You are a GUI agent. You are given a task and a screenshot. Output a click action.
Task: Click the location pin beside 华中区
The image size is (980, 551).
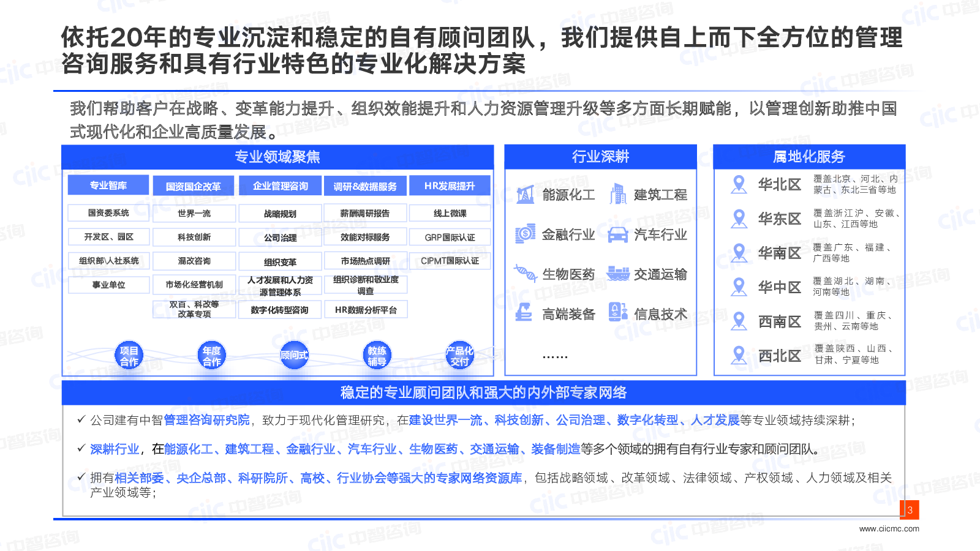(739, 287)
